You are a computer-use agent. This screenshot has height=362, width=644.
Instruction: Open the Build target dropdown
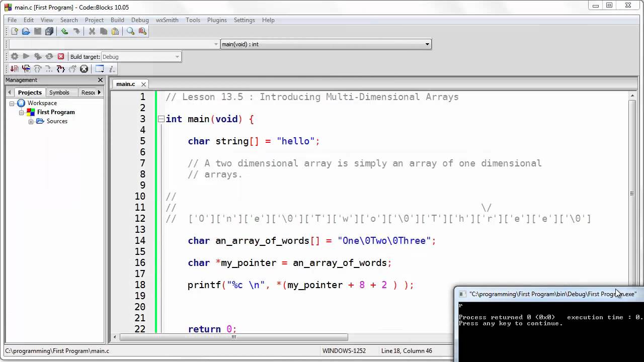141,57
